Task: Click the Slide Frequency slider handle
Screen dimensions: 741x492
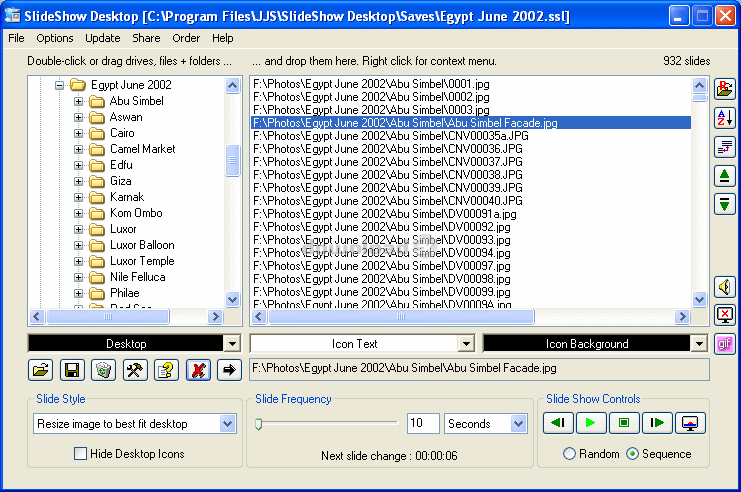Action: click(x=259, y=424)
